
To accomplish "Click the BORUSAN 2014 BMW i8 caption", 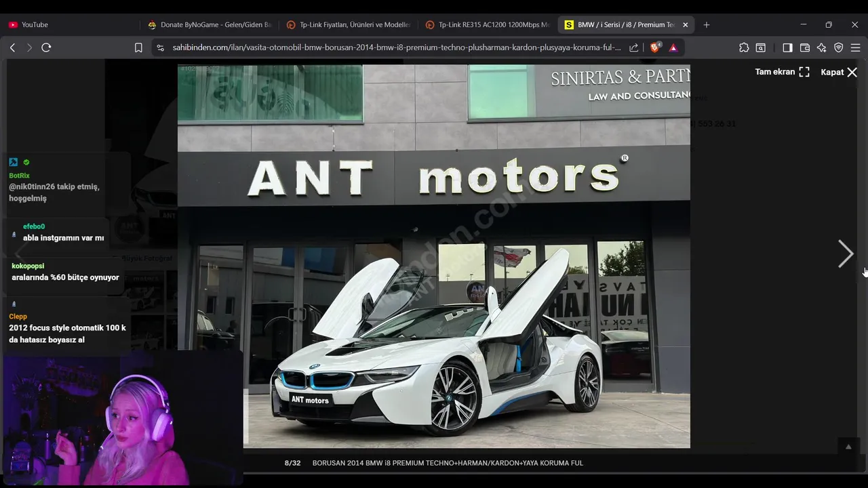I will 448,463.
